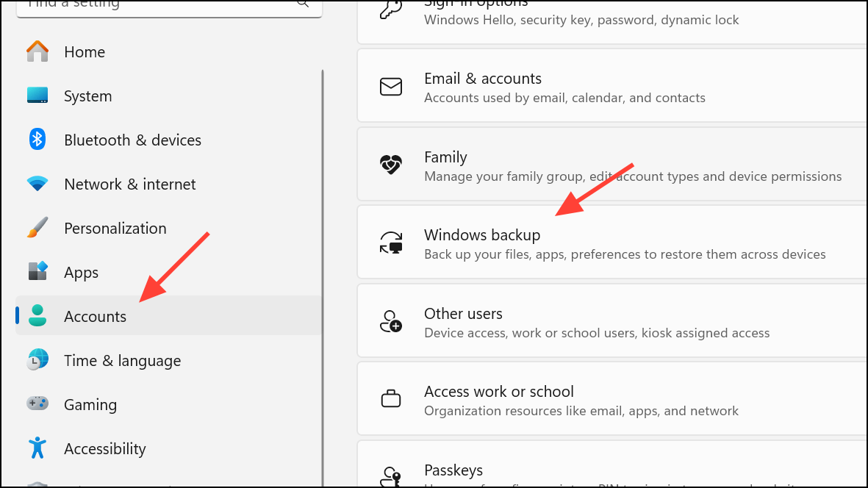Click 'Accounts used by email, calendar' description
Viewport: 868px width, 488px height.
coord(564,98)
